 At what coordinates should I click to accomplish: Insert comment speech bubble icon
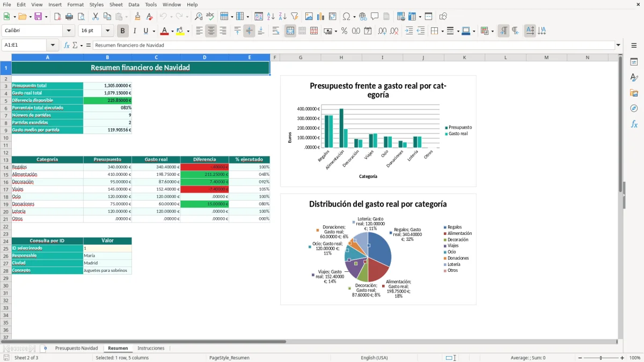[375, 17]
